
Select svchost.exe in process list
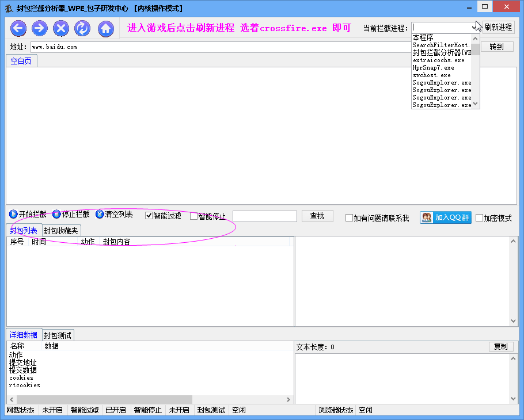coord(441,75)
